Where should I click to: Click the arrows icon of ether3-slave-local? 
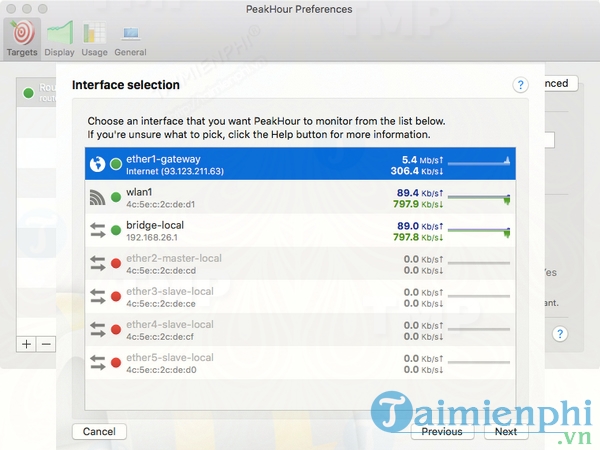click(x=98, y=297)
